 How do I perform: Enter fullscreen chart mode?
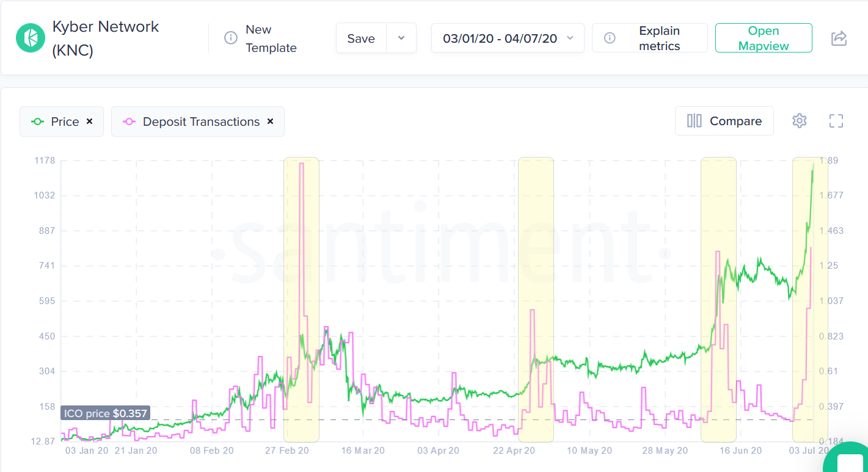tap(836, 121)
